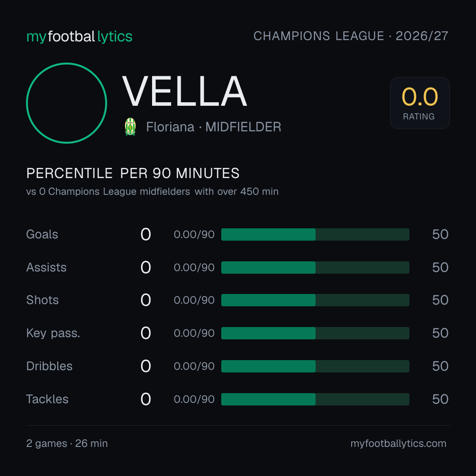Click the myfootballytics logo
This screenshot has height=476, width=476.
coord(79,37)
